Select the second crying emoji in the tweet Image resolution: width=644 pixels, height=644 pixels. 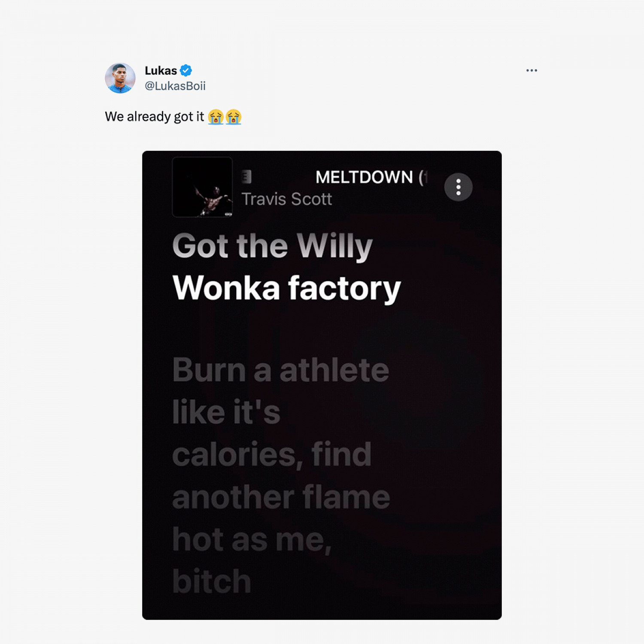[234, 117]
